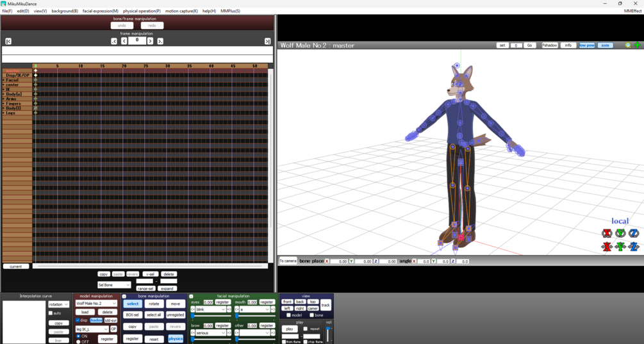Click the blue Z move axis icon
This screenshot has width=644, height=344.
634,247
